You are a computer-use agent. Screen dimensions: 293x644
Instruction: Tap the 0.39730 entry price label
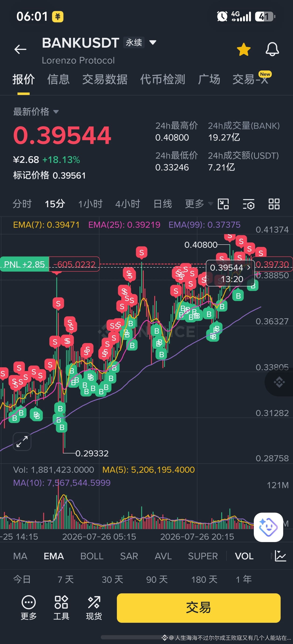pos(272,264)
